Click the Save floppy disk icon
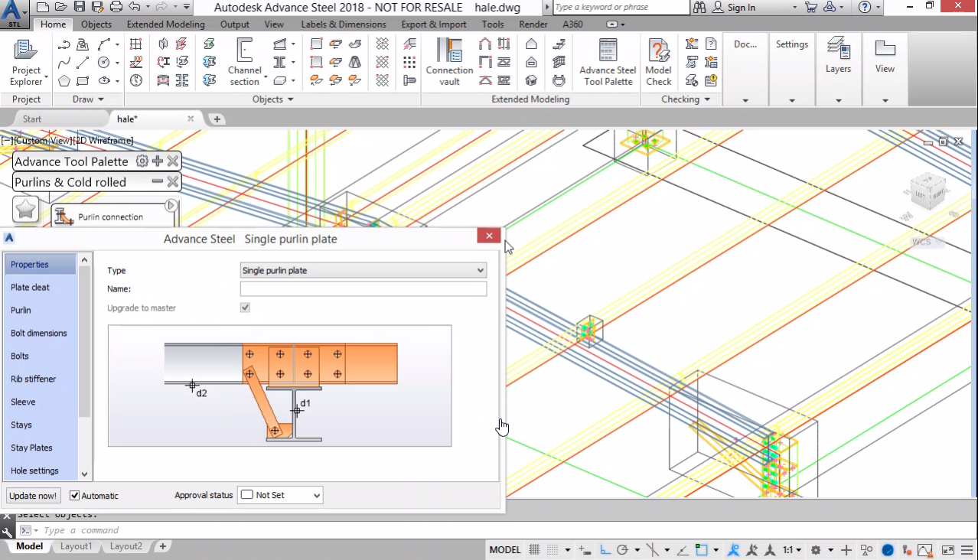Image resolution: width=978 pixels, height=560 pixels. point(79,7)
